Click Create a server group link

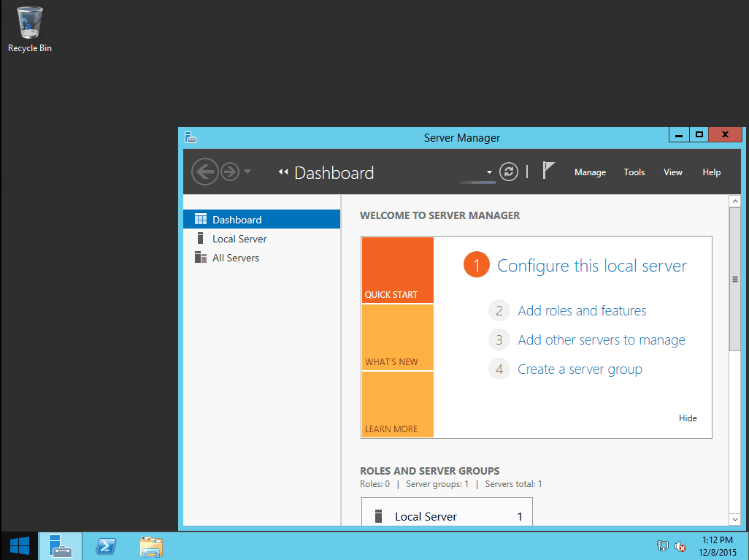coord(580,369)
